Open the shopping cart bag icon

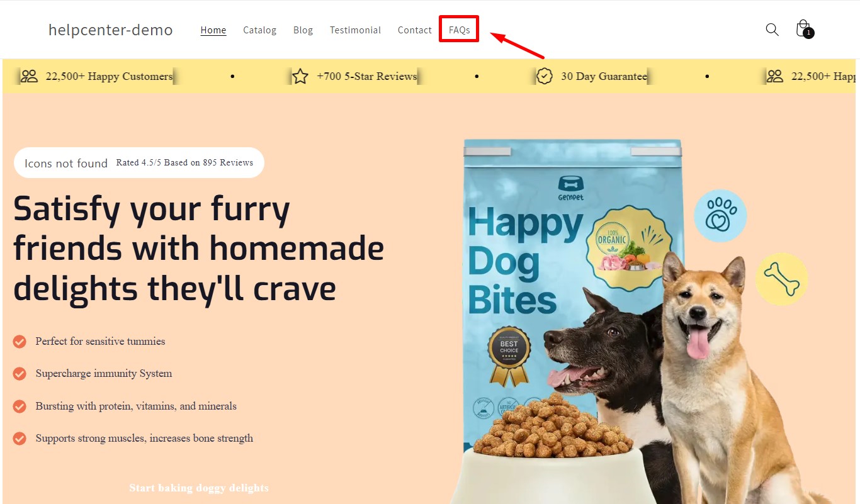pos(804,29)
